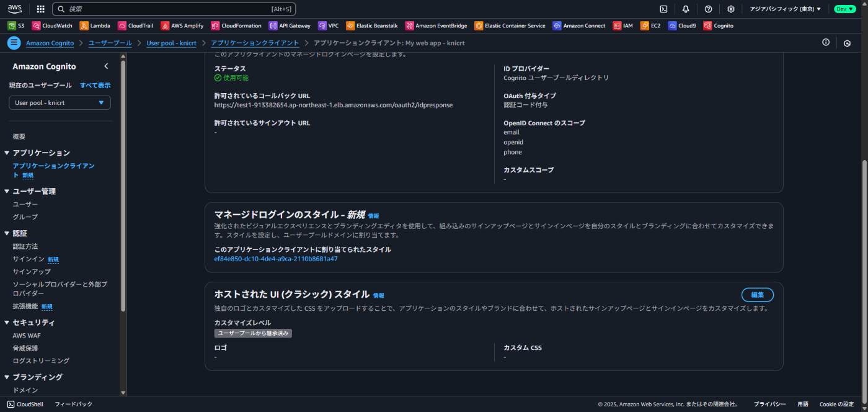Open 概要 in the sidebar
868x412 pixels.
pos(19,137)
